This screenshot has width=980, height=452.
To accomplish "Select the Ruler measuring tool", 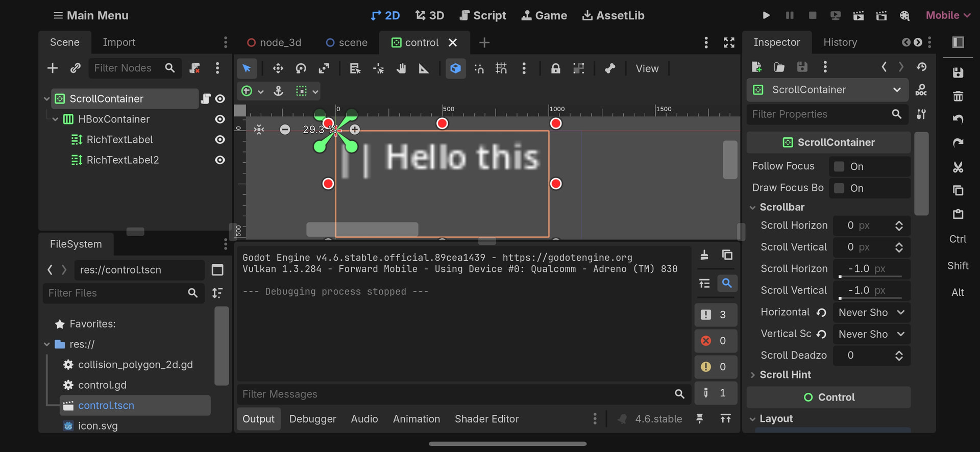I will coord(424,68).
